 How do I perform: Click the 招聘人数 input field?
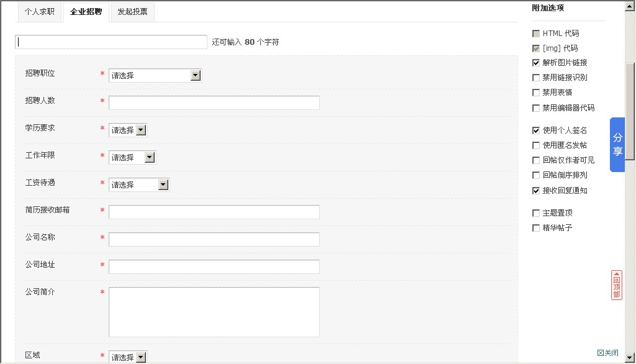click(214, 102)
